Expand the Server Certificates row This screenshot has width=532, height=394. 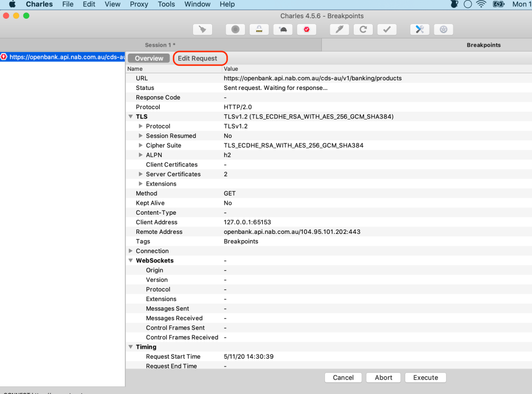point(140,174)
